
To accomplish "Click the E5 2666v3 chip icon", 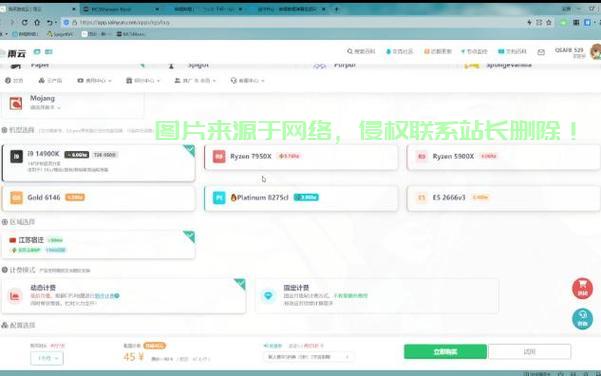I will click(x=422, y=197).
